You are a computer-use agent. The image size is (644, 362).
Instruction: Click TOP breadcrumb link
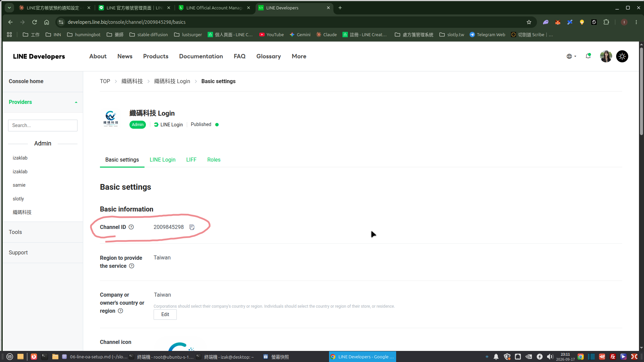105,81
